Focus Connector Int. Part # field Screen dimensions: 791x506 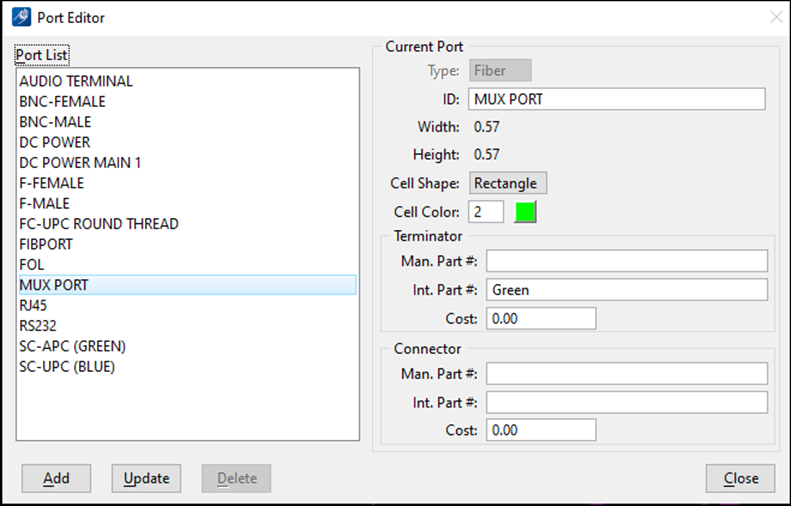click(x=627, y=403)
